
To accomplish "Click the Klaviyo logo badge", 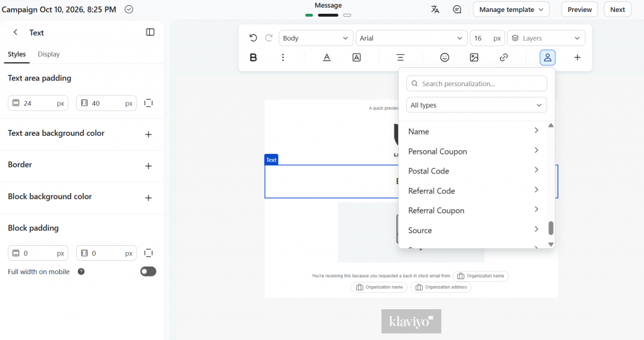I will pyautogui.click(x=411, y=321).
